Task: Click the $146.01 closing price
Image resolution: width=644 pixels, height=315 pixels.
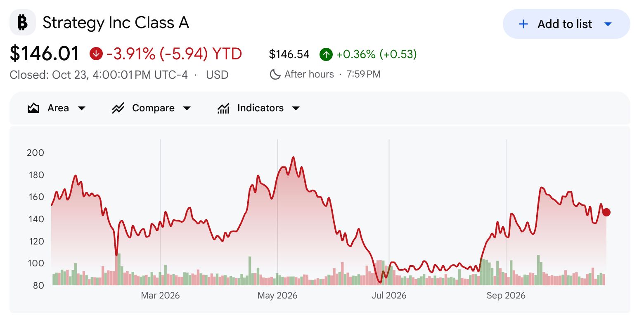Action: click(44, 54)
